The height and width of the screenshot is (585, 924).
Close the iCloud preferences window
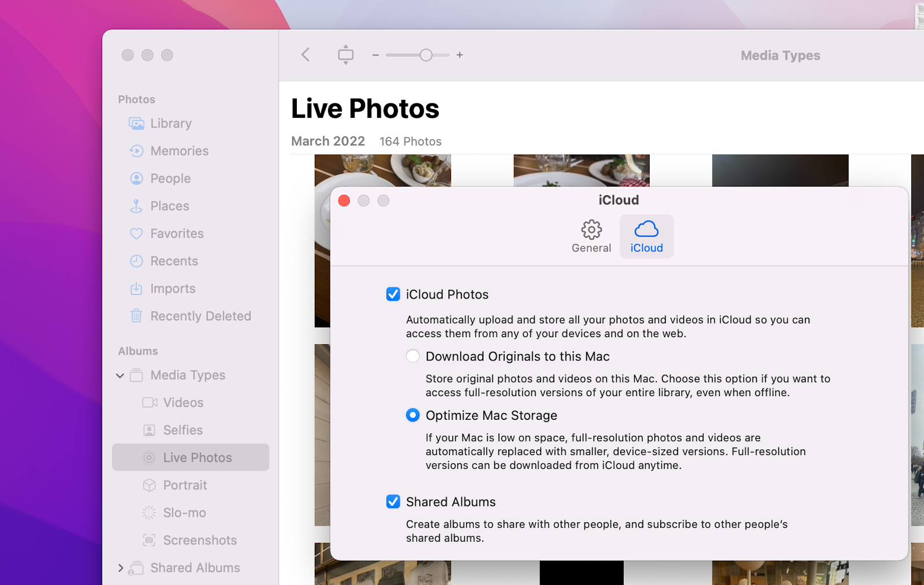(x=344, y=200)
